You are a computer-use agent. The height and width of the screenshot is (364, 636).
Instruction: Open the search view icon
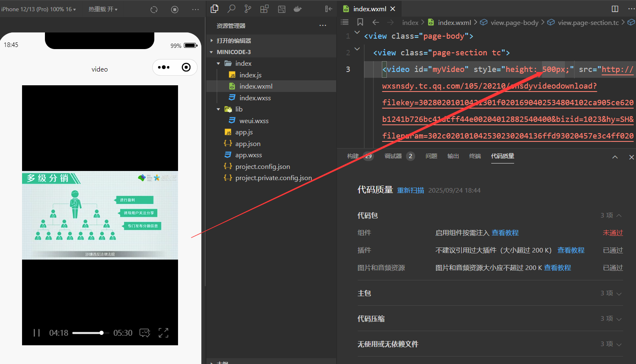[x=231, y=9]
